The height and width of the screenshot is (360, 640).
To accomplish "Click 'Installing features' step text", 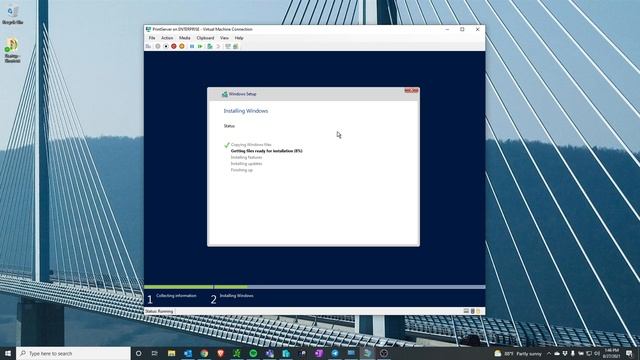I will tap(247, 158).
